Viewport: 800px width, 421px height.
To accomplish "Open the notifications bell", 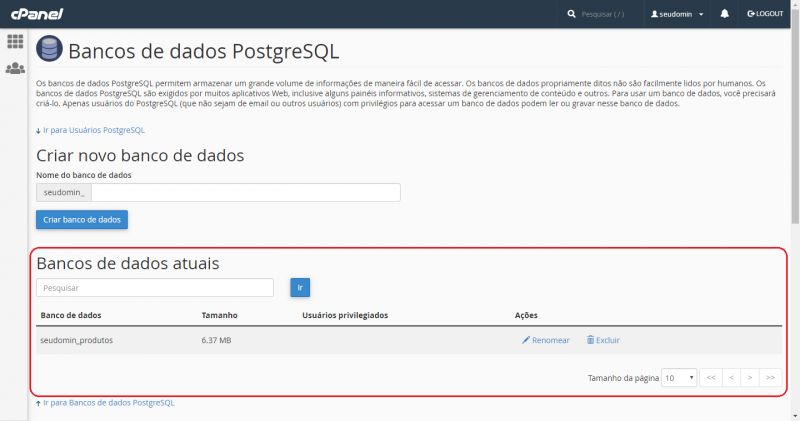I will click(724, 14).
